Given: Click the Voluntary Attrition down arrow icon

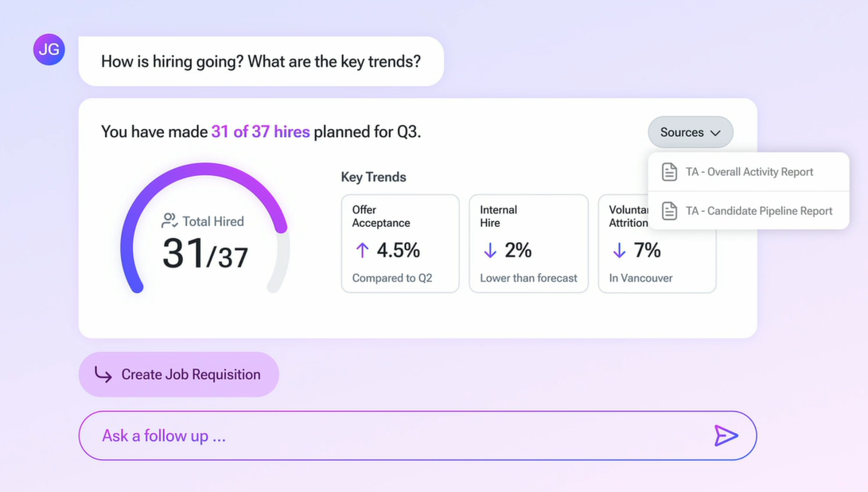Looking at the screenshot, I should pyautogui.click(x=619, y=250).
